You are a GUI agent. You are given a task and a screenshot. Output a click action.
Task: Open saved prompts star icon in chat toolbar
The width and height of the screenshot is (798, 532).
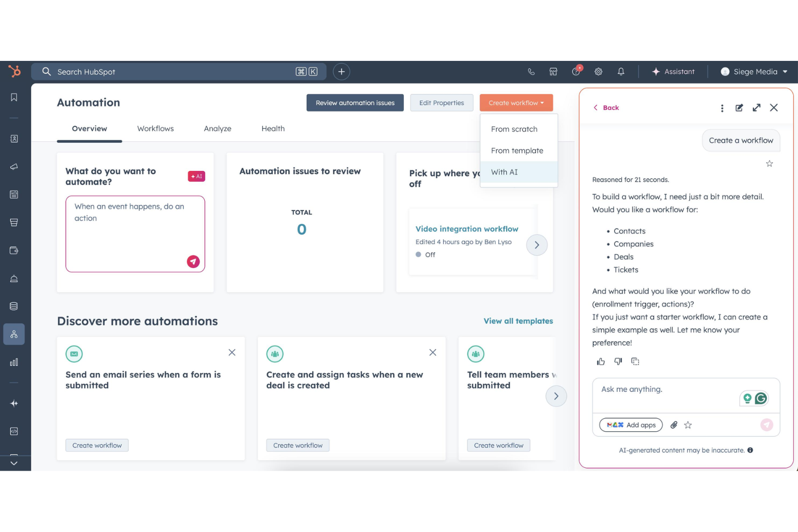point(688,425)
